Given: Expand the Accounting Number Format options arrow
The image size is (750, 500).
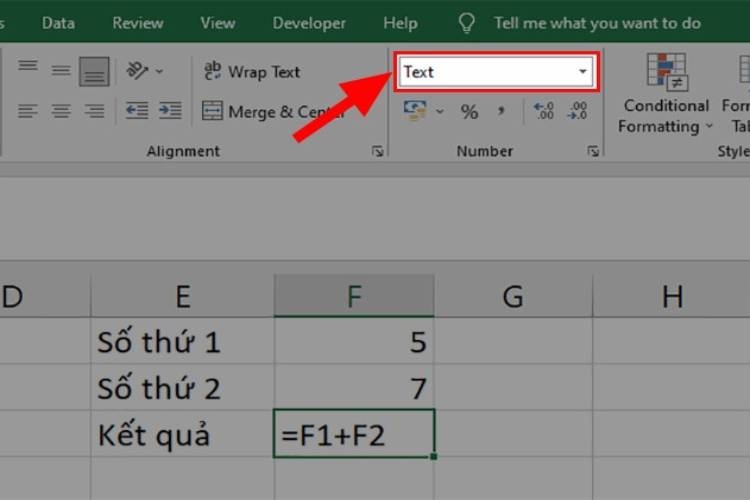Looking at the screenshot, I should [x=440, y=112].
